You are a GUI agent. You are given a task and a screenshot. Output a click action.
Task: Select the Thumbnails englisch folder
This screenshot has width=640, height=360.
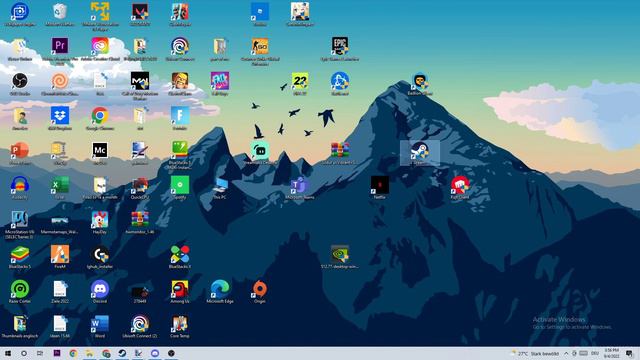click(x=20, y=324)
